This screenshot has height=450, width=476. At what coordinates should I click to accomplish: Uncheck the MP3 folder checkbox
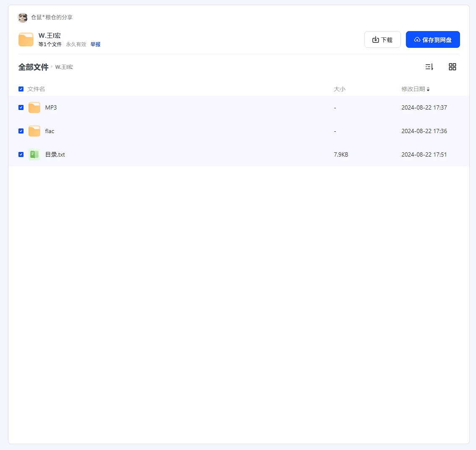point(21,107)
